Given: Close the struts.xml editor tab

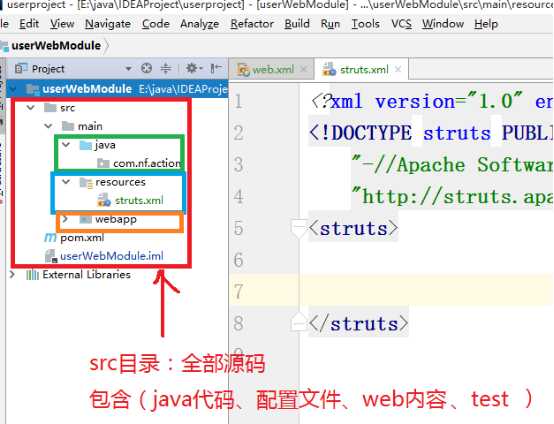Looking at the screenshot, I should click(398, 69).
